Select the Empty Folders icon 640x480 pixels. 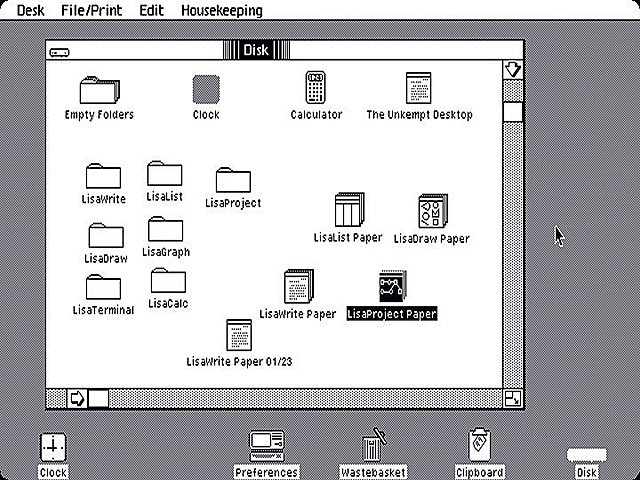(100, 90)
